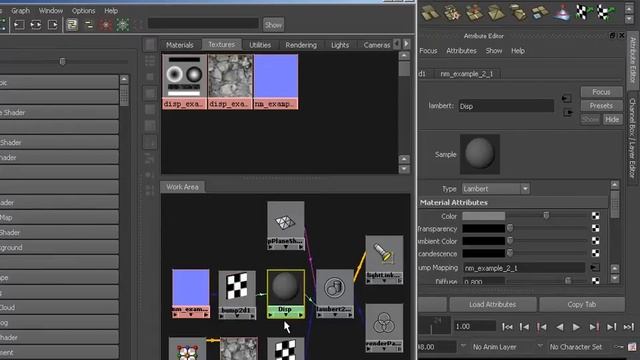Click the Presets button

tap(601, 106)
